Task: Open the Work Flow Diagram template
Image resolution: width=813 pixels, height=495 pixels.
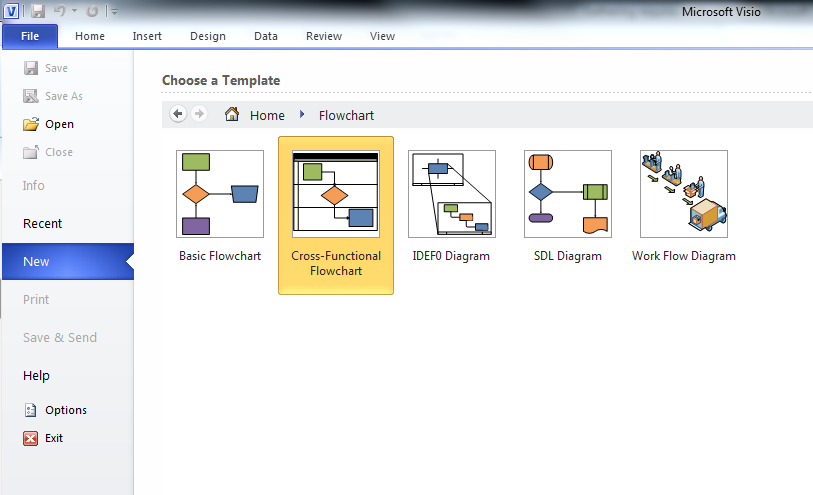Action: (x=684, y=194)
